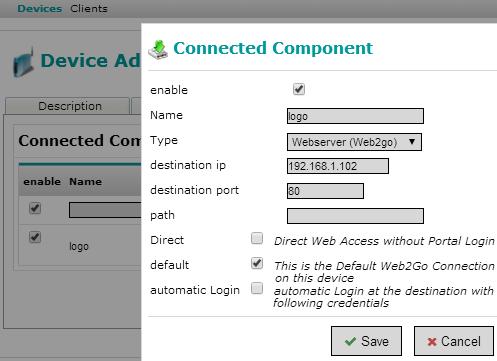Save the connected component
Image resolution: width=497 pixels, height=361 pixels.
366,341
